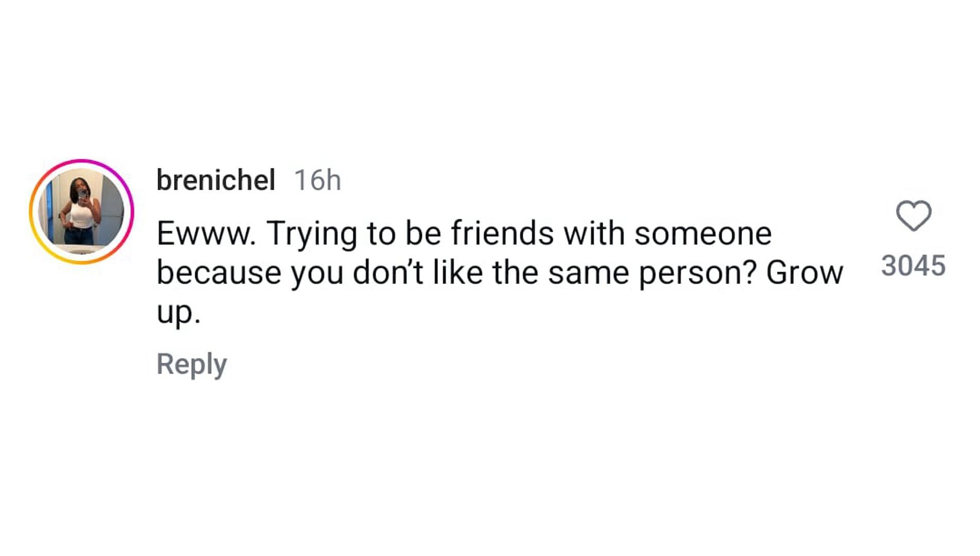The height and width of the screenshot is (556, 980).
Task: Click the word 'same' in the comment
Action: tap(588, 272)
